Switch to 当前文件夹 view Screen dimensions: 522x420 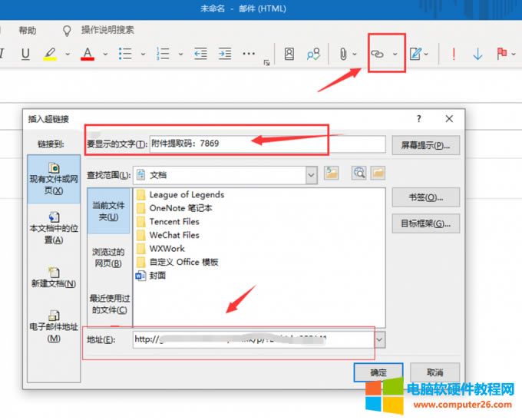click(108, 211)
